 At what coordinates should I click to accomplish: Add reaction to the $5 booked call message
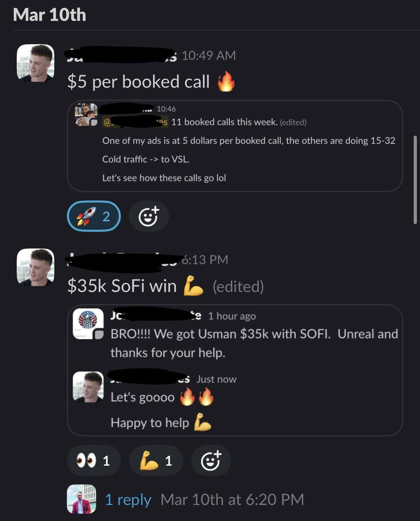[149, 216]
